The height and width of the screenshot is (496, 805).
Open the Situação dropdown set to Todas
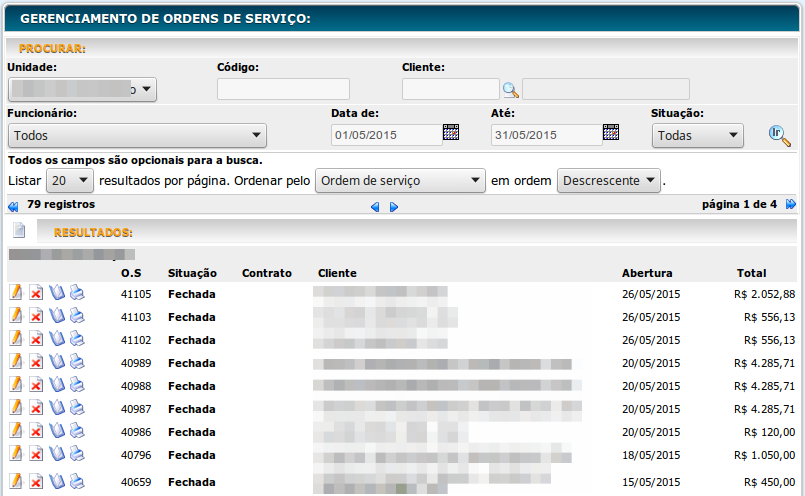pos(697,135)
